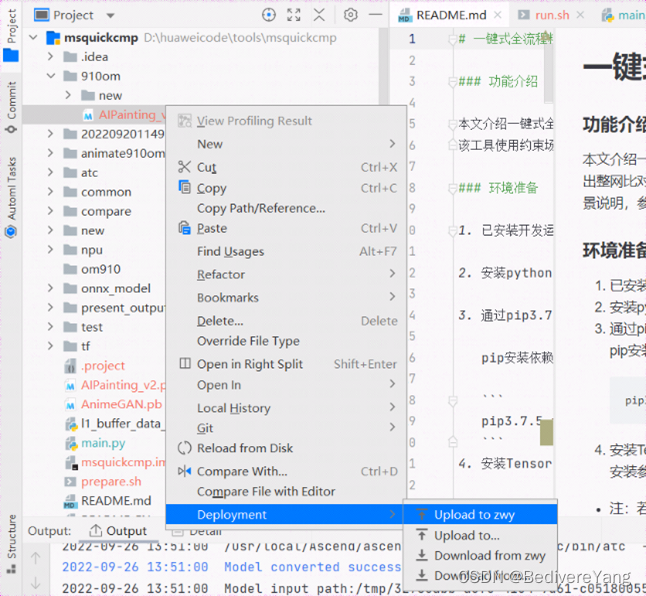Select main.py in project tree
The height and width of the screenshot is (596, 646).
pos(95,443)
